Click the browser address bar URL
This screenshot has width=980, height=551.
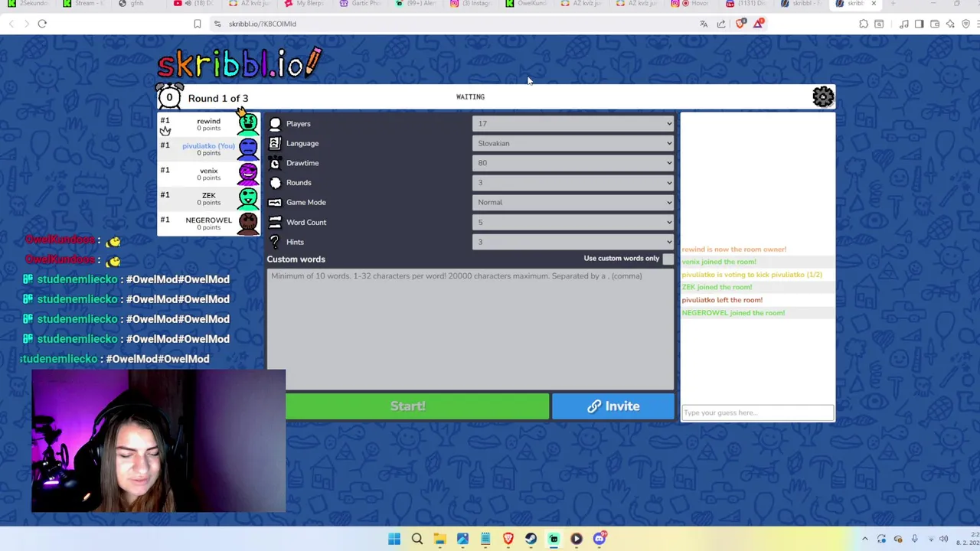point(263,24)
